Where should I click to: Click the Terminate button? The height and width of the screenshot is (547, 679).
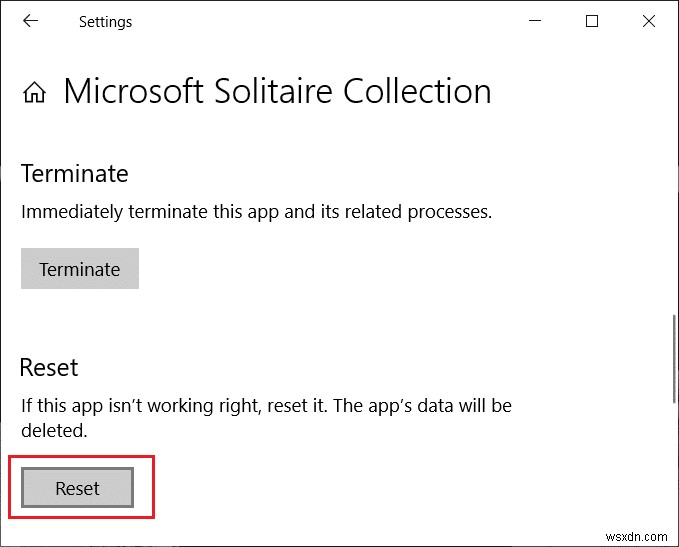(80, 269)
